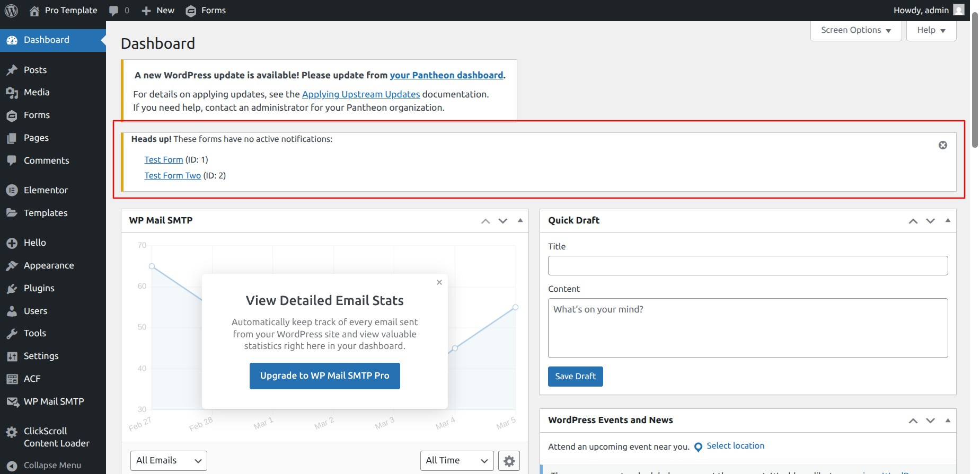Image resolution: width=980 pixels, height=474 pixels.
Task: Open the All Time dropdown
Action: pos(457,461)
